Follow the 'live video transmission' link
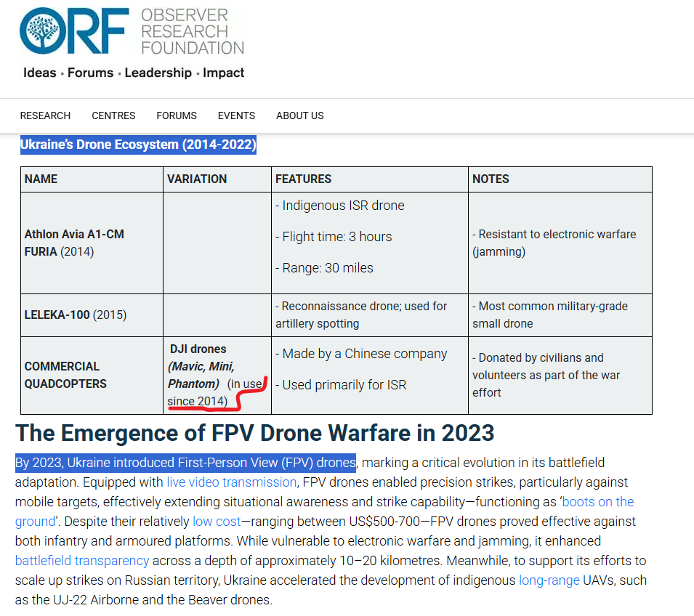Viewport: 694px width, 616px height. coord(232,482)
